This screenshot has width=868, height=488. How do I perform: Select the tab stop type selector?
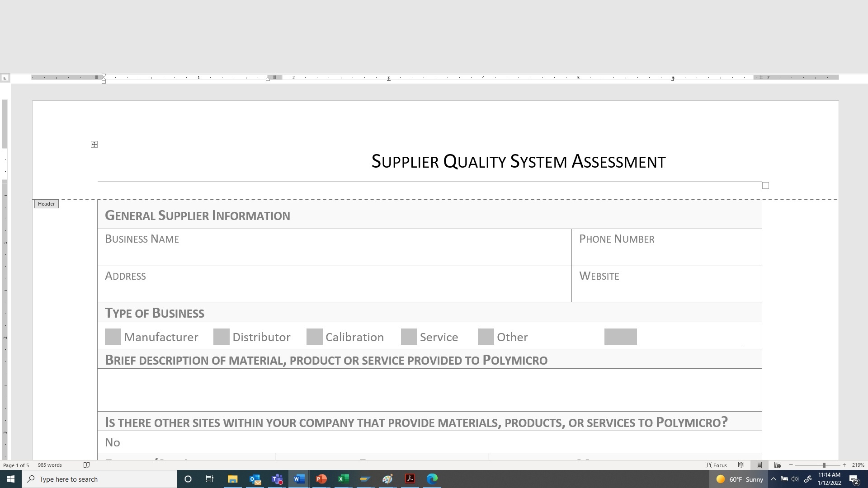pos(5,78)
